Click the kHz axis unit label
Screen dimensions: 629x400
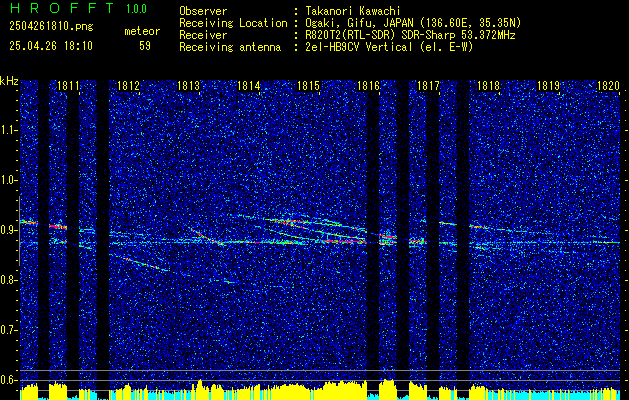(9, 81)
